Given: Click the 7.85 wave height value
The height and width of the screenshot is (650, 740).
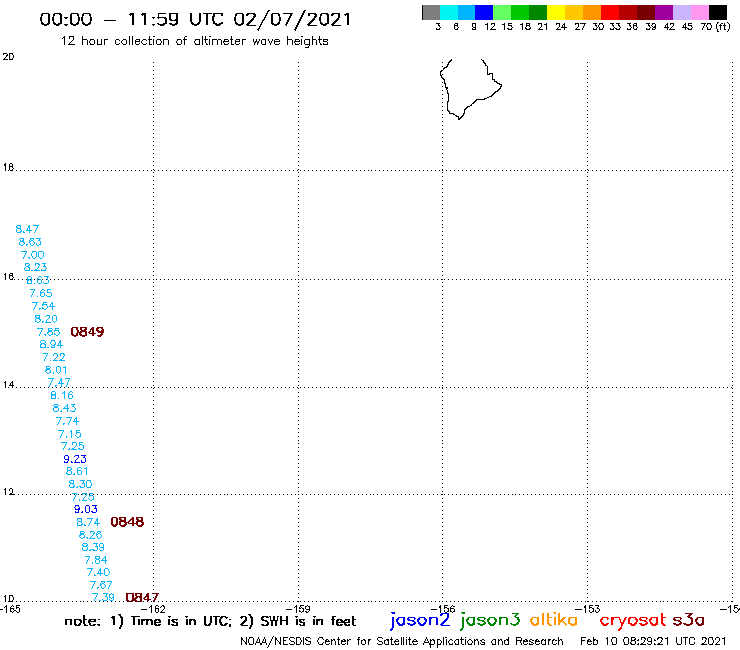Looking at the screenshot, I should [x=49, y=332].
